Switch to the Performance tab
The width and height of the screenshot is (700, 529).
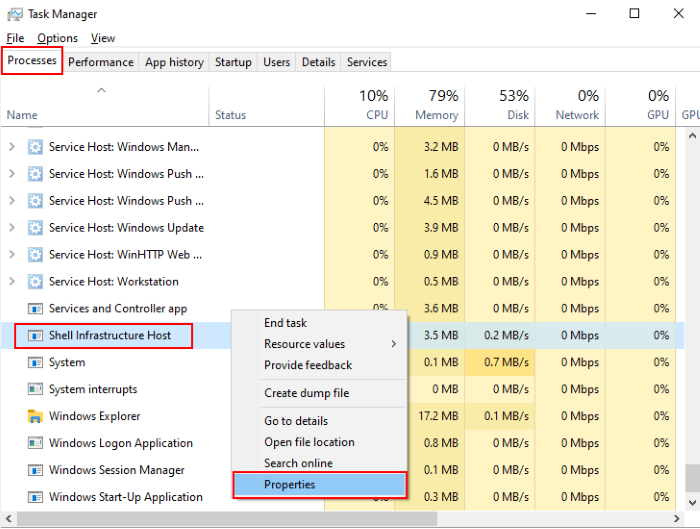[x=101, y=62]
